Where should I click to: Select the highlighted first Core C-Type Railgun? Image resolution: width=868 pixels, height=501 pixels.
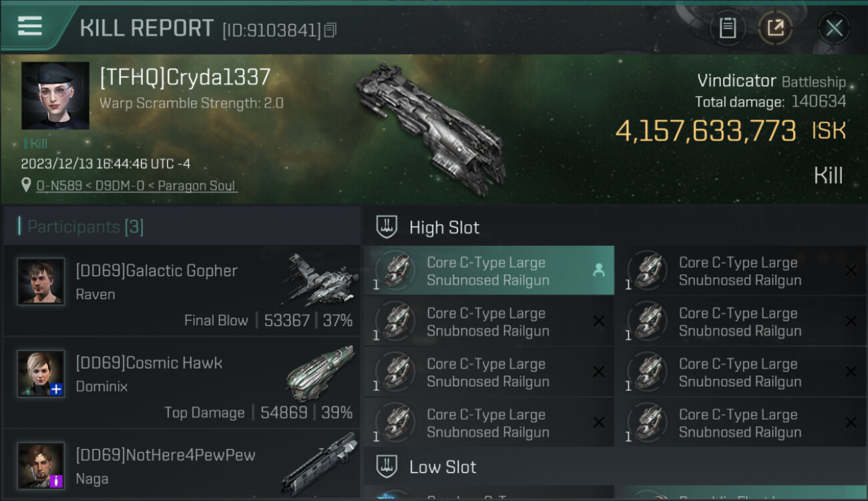487,271
